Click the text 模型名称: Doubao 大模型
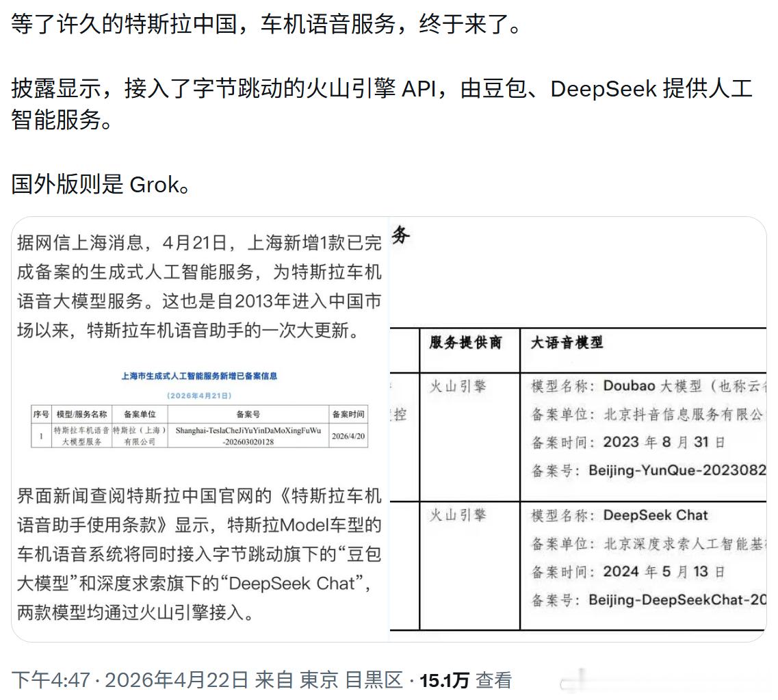 coord(649,386)
